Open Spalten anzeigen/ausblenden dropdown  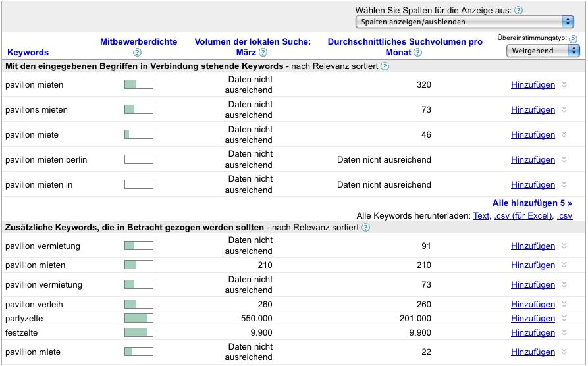click(465, 22)
